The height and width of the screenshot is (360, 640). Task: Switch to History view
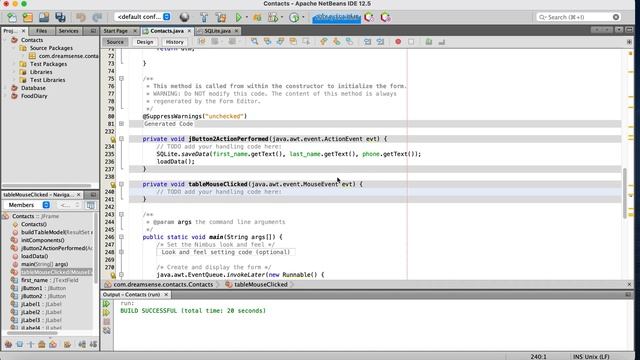pyautogui.click(x=175, y=42)
